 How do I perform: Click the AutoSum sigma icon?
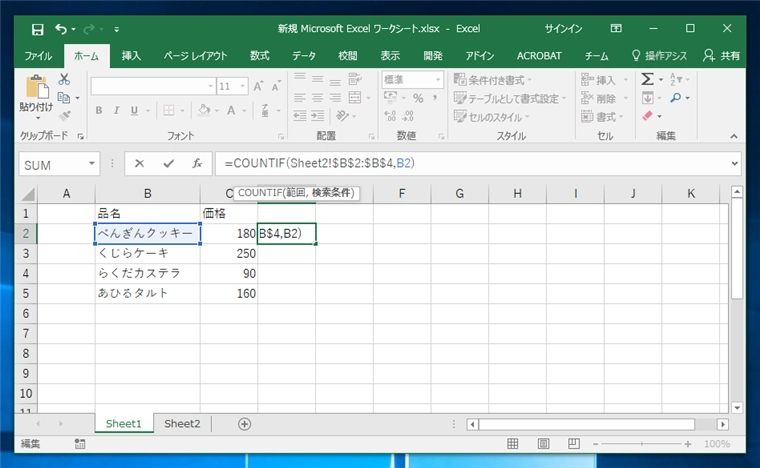(647, 79)
